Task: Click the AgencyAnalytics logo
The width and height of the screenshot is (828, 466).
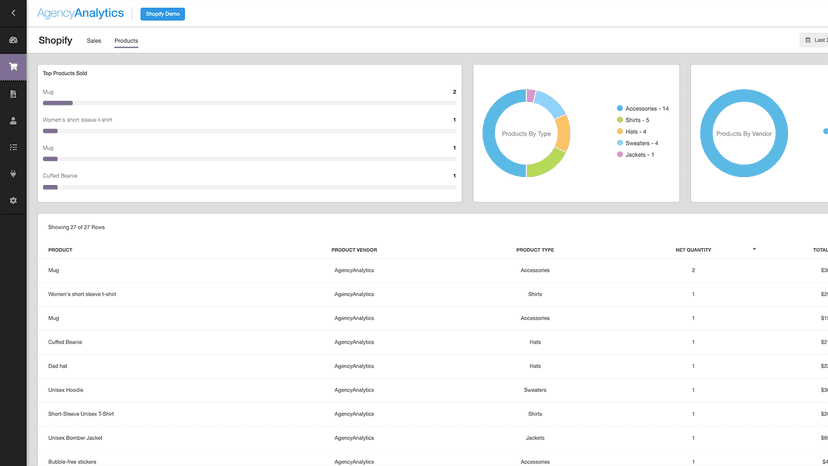Action: coord(80,13)
